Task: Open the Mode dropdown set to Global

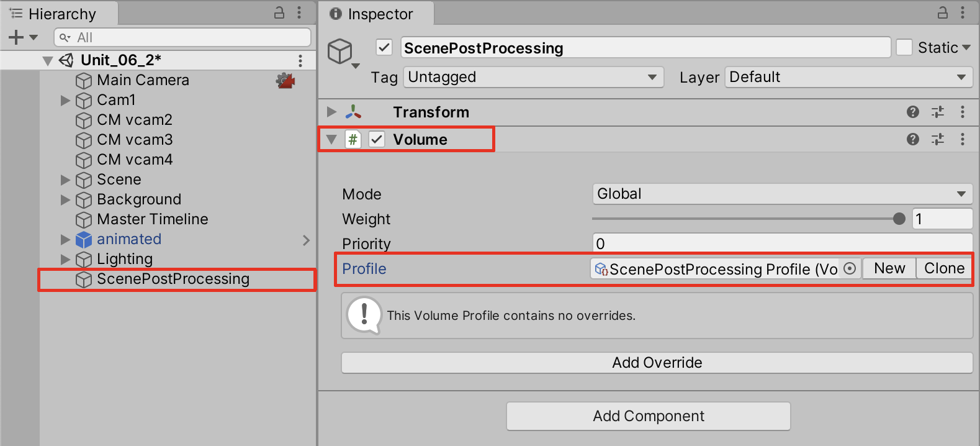Action: (x=781, y=194)
